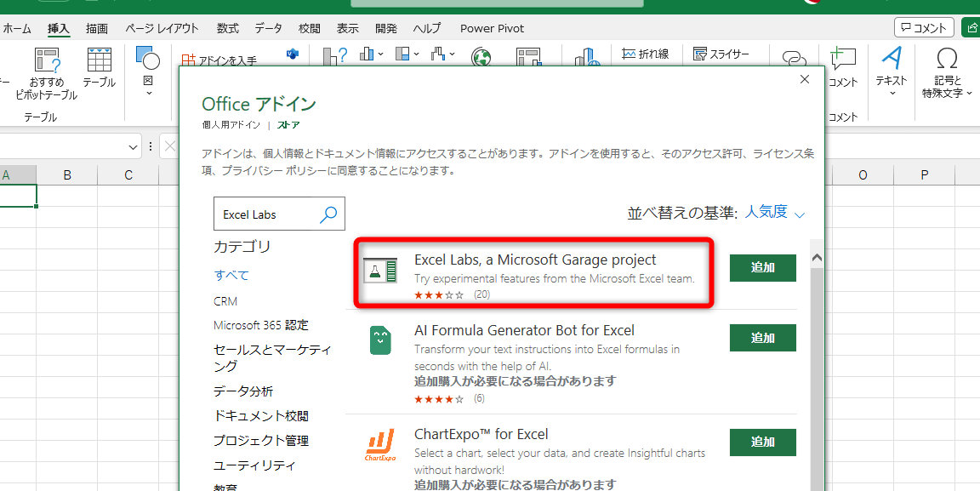Expand hierarchy chart dropdown arrow
Viewport: 980px width, 491px height.
pos(416,54)
